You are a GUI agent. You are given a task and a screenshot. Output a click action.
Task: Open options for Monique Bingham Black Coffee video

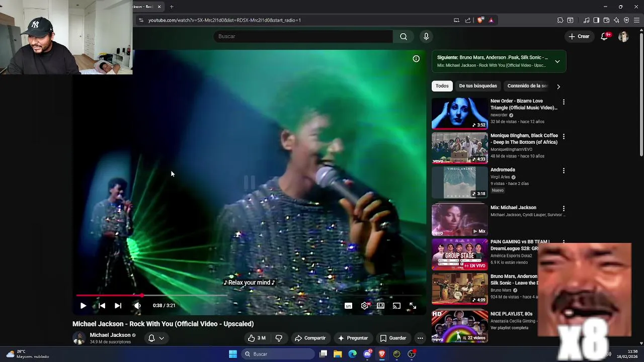[563, 137]
